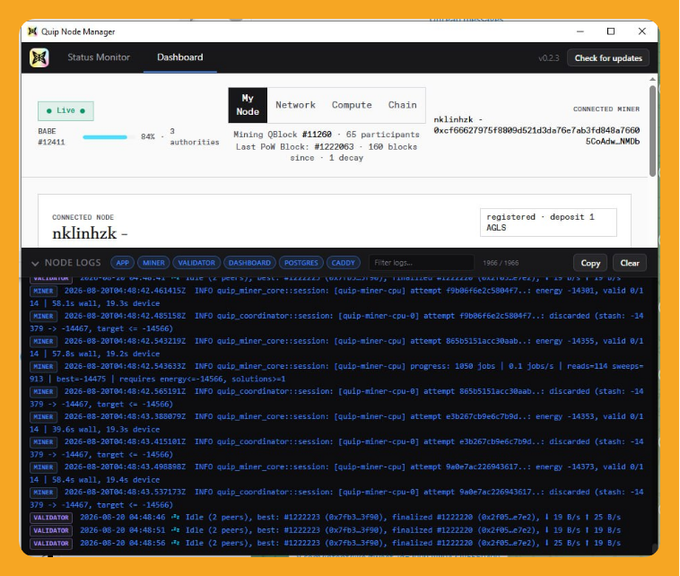The width and height of the screenshot is (680, 576).
Task: Click the QBlock number #11260
Action: pos(317,134)
